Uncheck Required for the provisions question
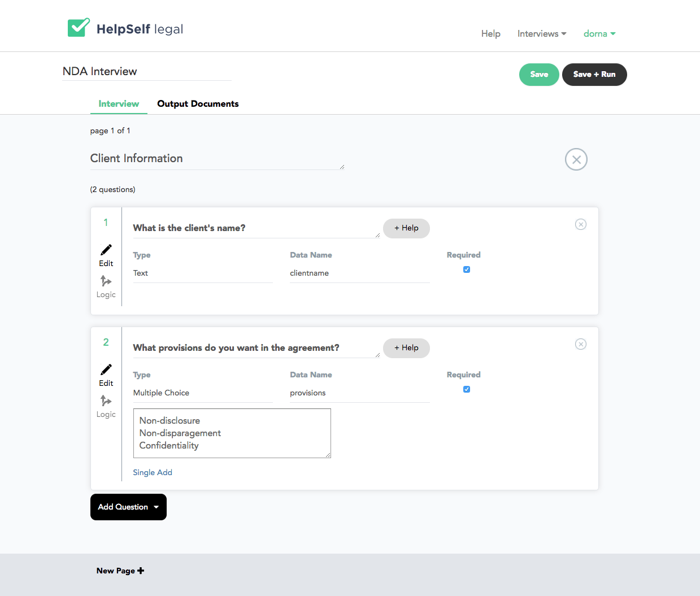Screen dimensions: 700x596 [467, 389]
